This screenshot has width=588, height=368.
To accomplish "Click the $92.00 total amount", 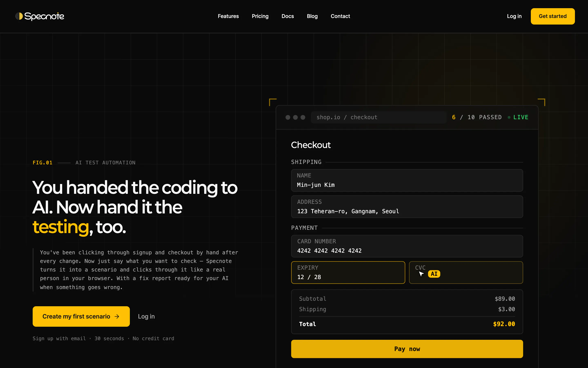I will (x=504, y=324).
